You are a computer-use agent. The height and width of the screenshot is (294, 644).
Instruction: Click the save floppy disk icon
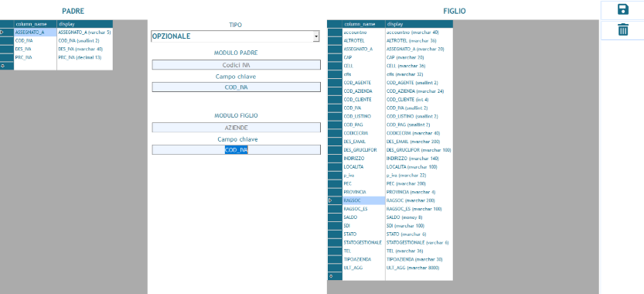[623, 9]
